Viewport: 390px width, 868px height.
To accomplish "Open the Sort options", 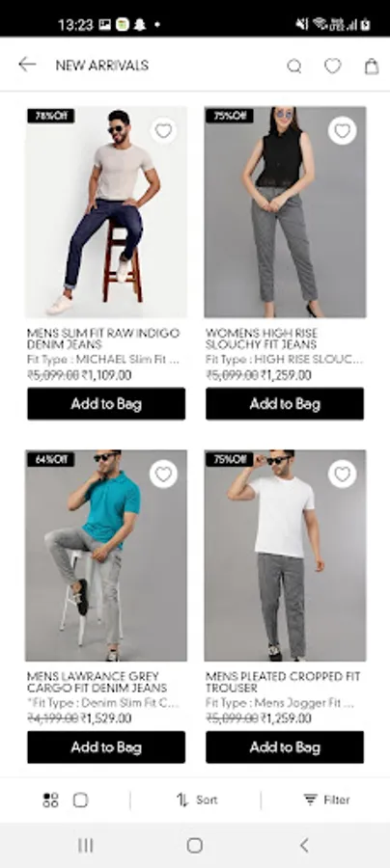I will tap(197, 800).
